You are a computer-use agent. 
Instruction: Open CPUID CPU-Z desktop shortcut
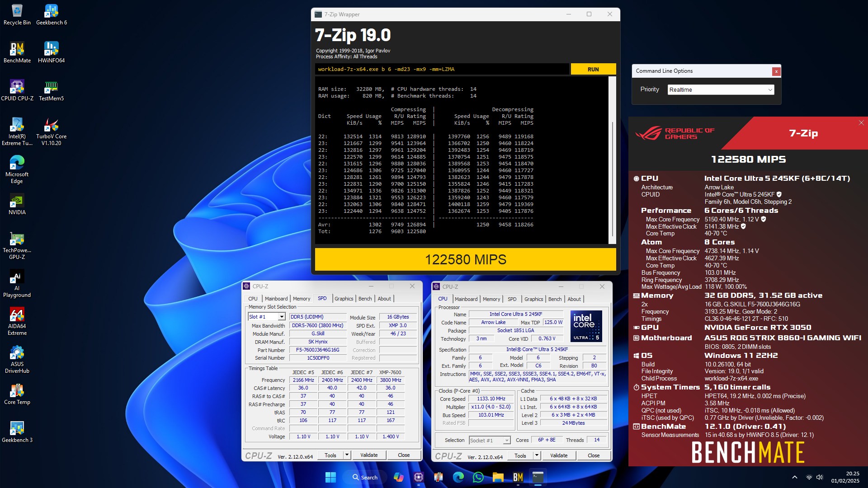point(17,90)
